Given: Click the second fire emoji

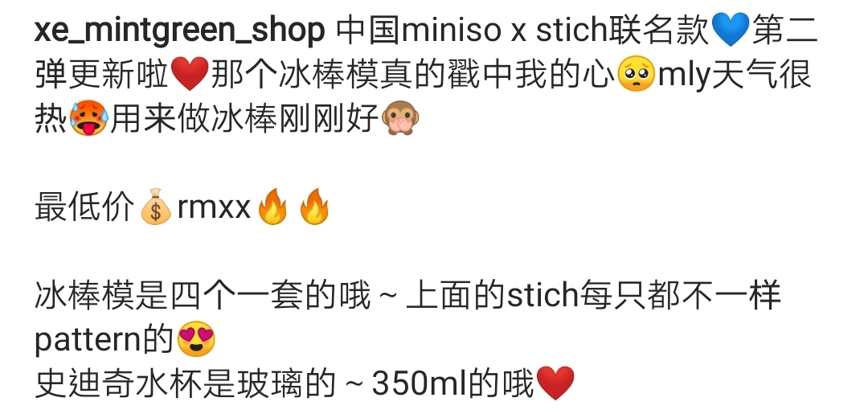Looking at the screenshot, I should 314,207.
